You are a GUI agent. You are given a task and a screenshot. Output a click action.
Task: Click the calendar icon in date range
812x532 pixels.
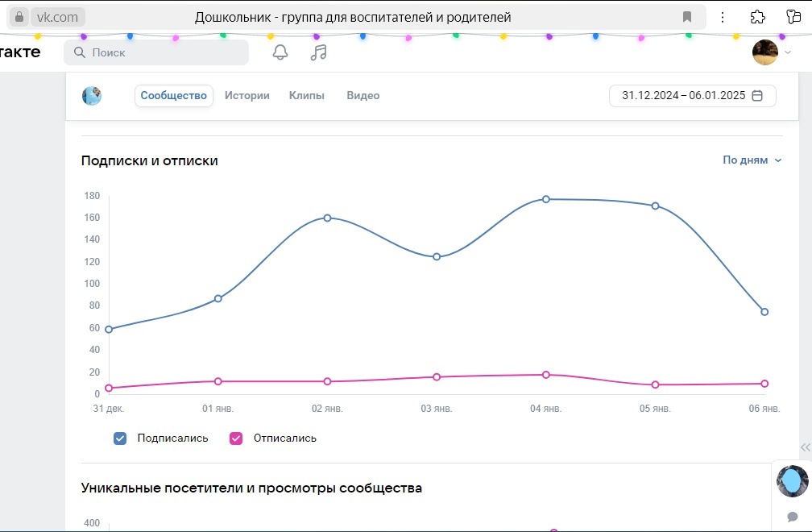click(x=757, y=95)
